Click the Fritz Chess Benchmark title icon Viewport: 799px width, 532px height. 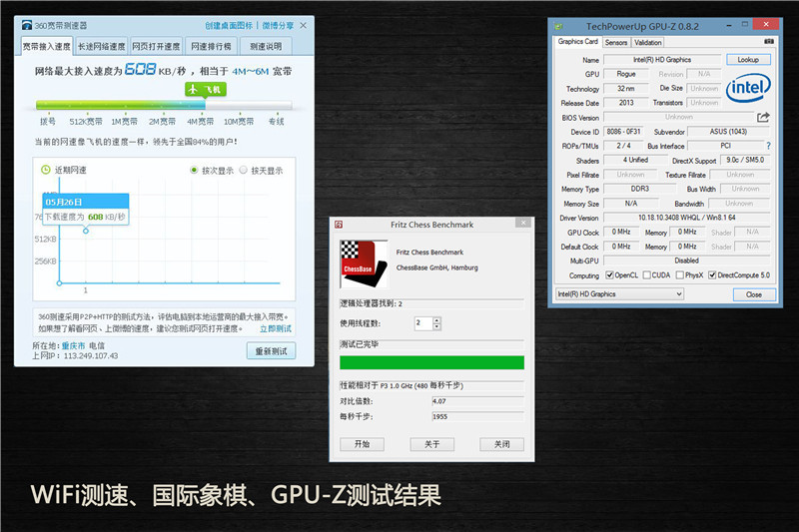point(339,225)
